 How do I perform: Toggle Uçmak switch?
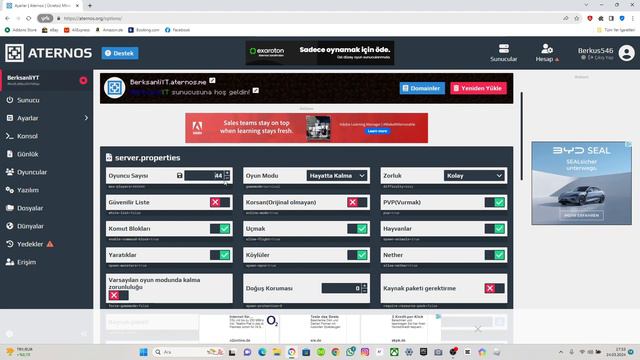[x=357, y=229]
